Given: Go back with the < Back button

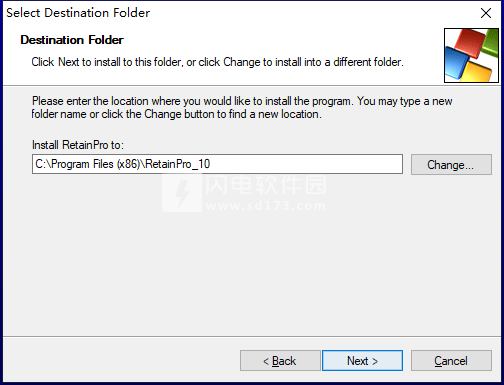Looking at the screenshot, I should pos(280,360).
